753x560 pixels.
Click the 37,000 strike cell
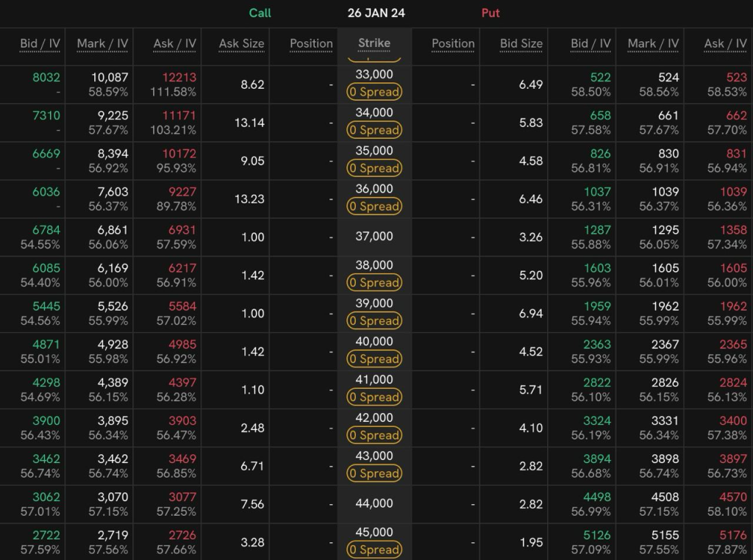point(374,237)
